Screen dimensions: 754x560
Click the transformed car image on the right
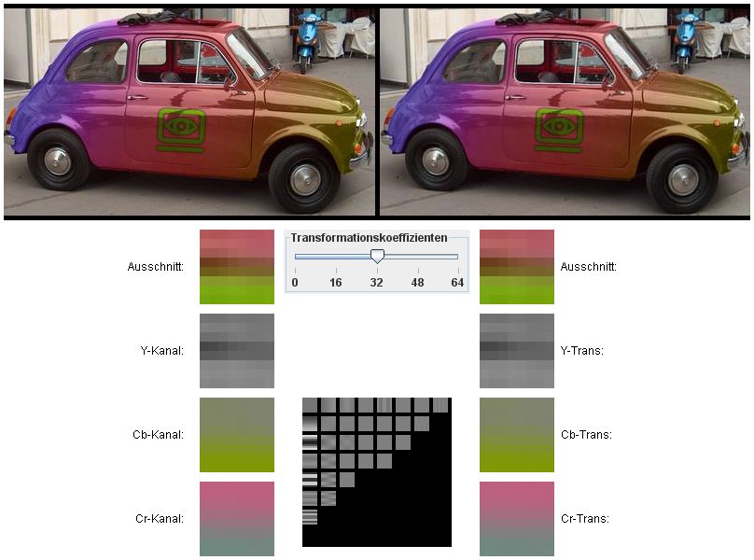(x=565, y=112)
